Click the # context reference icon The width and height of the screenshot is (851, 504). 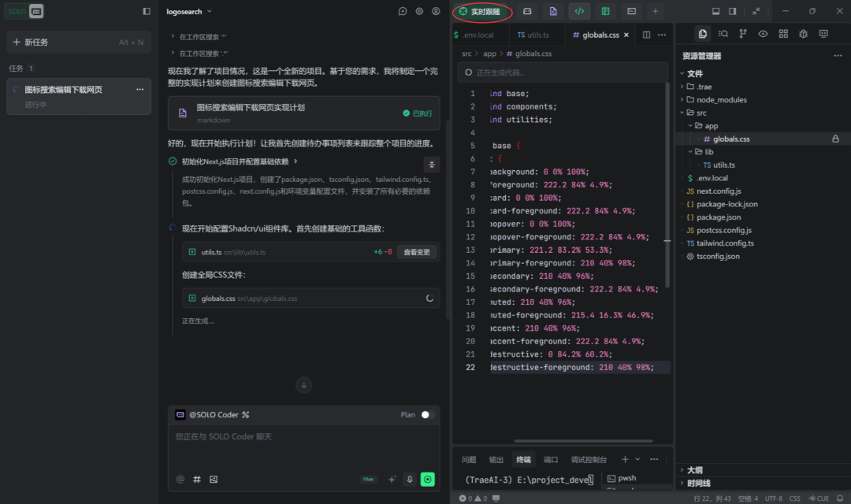pyautogui.click(x=197, y=479)
